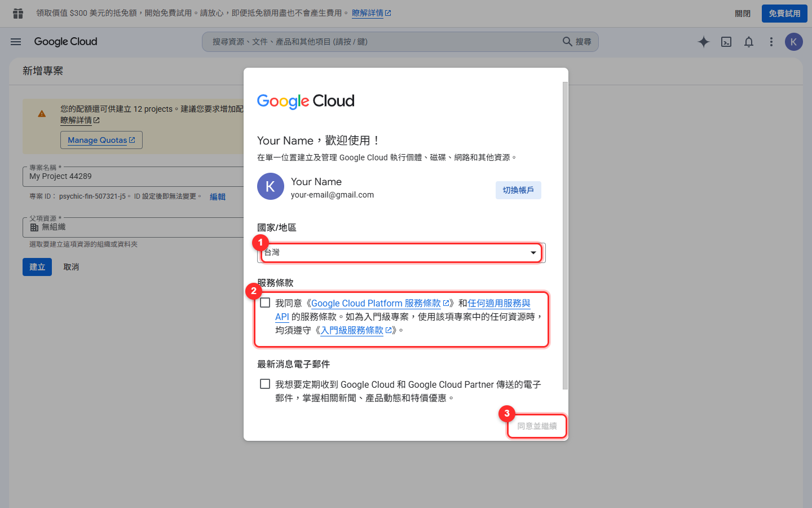The width and height of the screenshot is (812, 508).
Task: Activate Cloud Shell terminal icon
Action: click(x=726, y=42)
